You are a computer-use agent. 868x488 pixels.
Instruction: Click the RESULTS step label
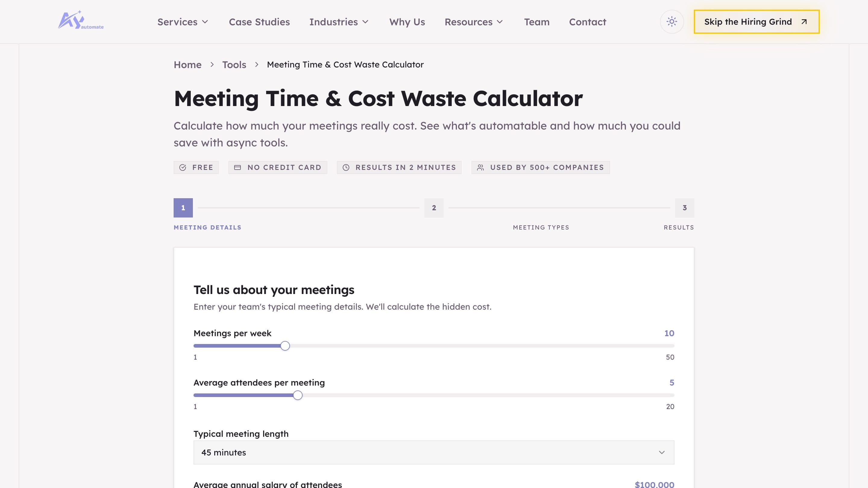coord(679,227)
